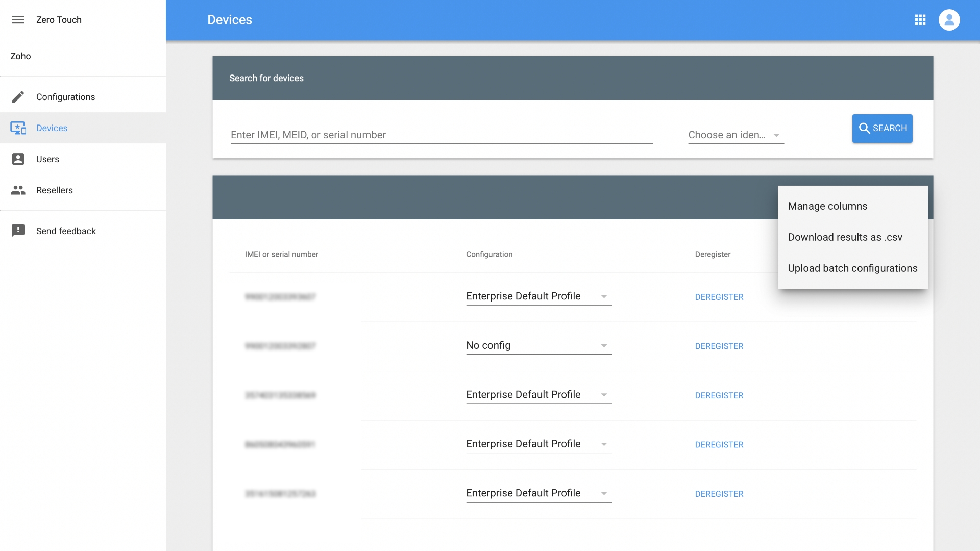Select Upload batch configurations option
Screen dimensions: 980x551
[852, 268]
